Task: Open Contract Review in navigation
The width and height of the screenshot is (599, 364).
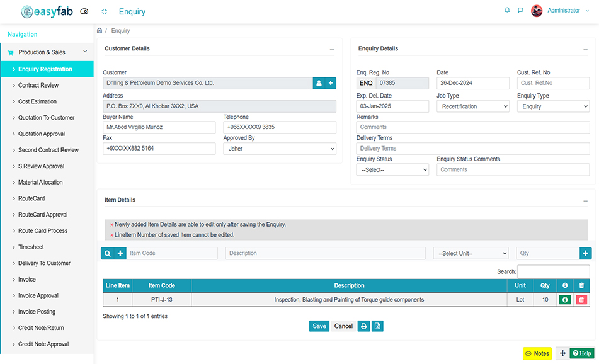Action: (38, 85)
